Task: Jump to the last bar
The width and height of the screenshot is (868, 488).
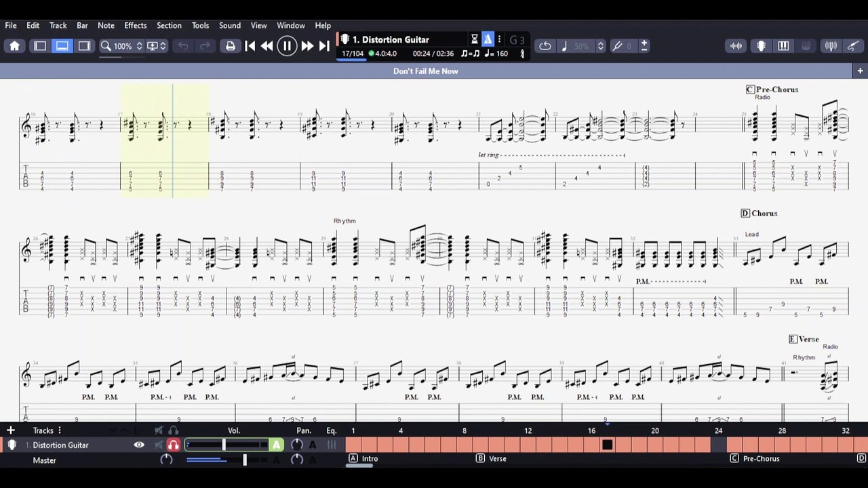Action: point(324,46)
